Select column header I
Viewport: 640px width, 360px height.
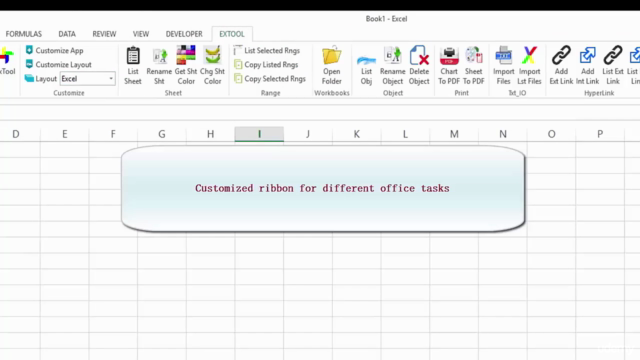pyautogui.click(x=259, y=134)
